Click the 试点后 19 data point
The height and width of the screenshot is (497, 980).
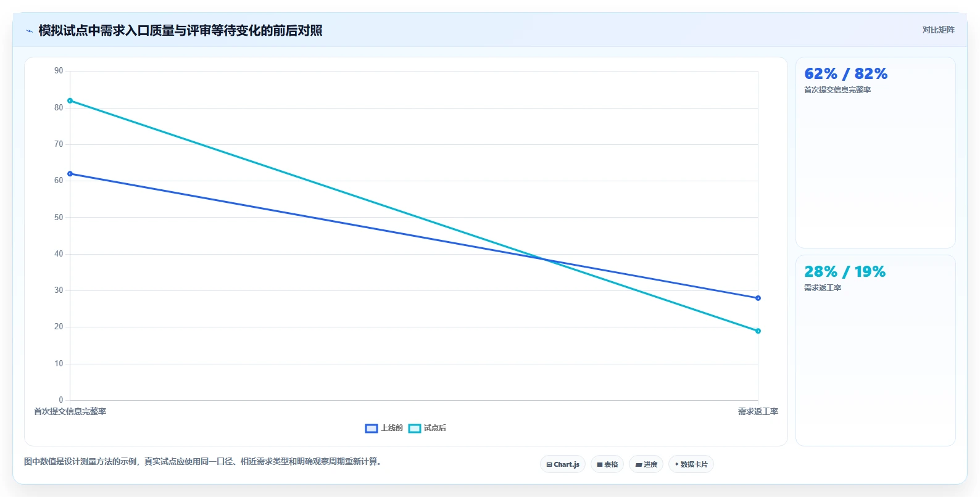pos(758,331)
